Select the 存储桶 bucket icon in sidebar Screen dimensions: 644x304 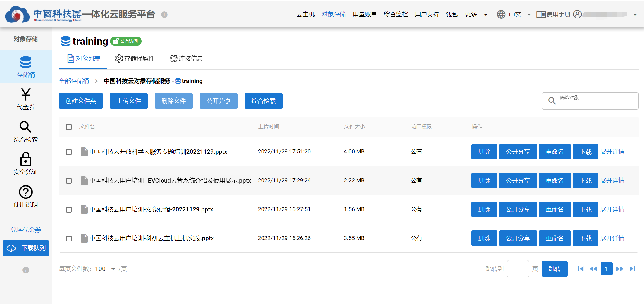(x=26, y=62)
